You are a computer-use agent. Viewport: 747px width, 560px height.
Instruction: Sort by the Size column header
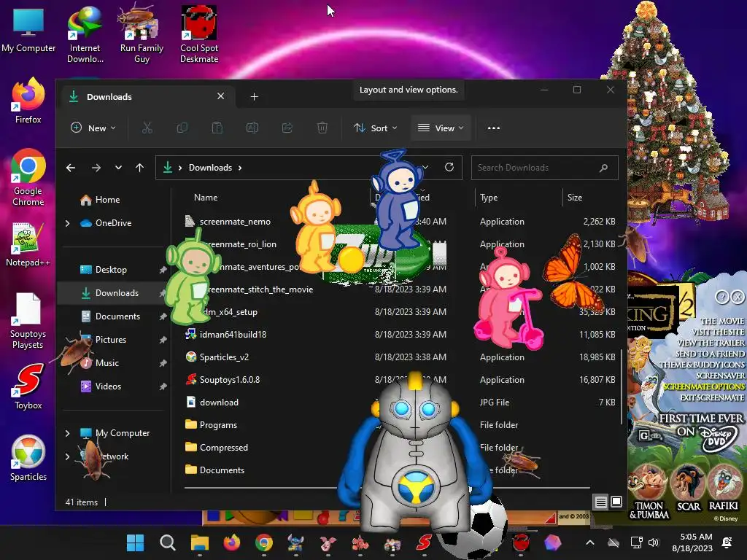(x=575, y=197)
